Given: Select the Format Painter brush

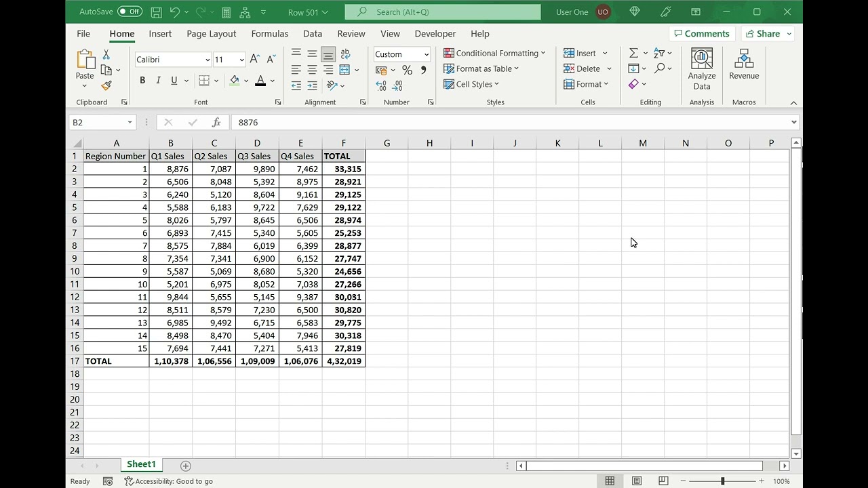Looking at the screenshot, I should pyautogui.click(x=106, y=85).
